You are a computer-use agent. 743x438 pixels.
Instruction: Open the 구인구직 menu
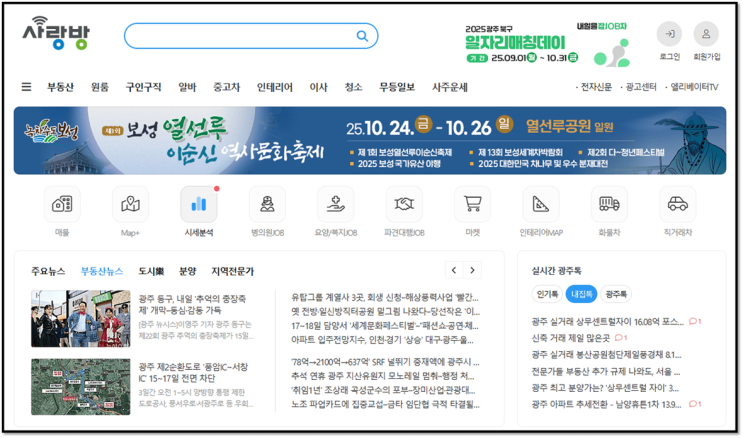(x=144, y=87)
